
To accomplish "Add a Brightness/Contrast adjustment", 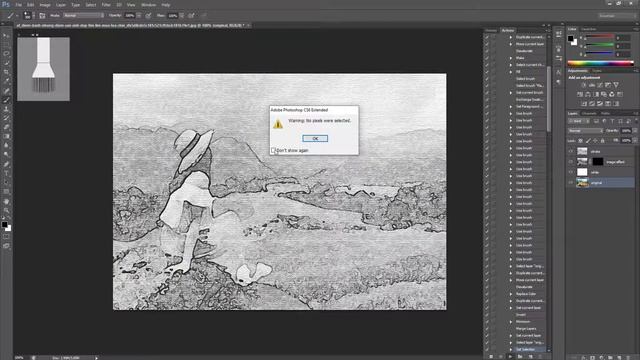I will pyautogui.click(x=584, y=85).
